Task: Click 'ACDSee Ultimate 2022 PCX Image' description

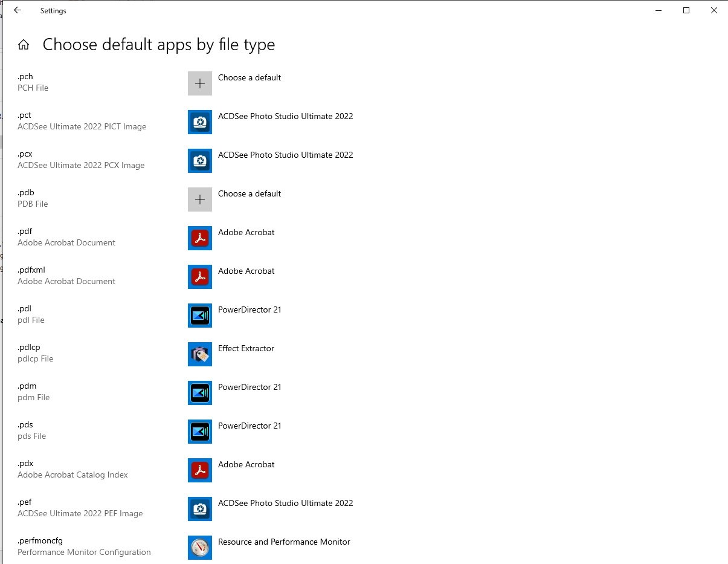Action: (81, 165)
